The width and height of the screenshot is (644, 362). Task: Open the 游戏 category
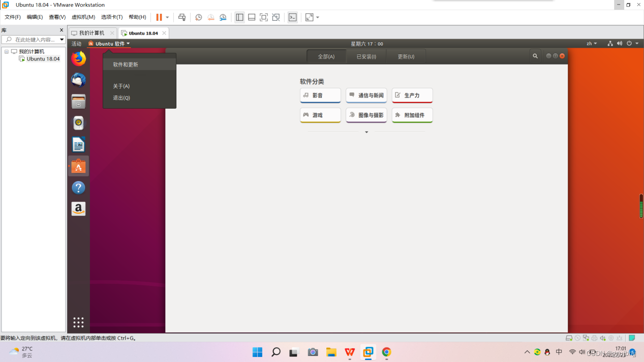click(x=320, y=115)
